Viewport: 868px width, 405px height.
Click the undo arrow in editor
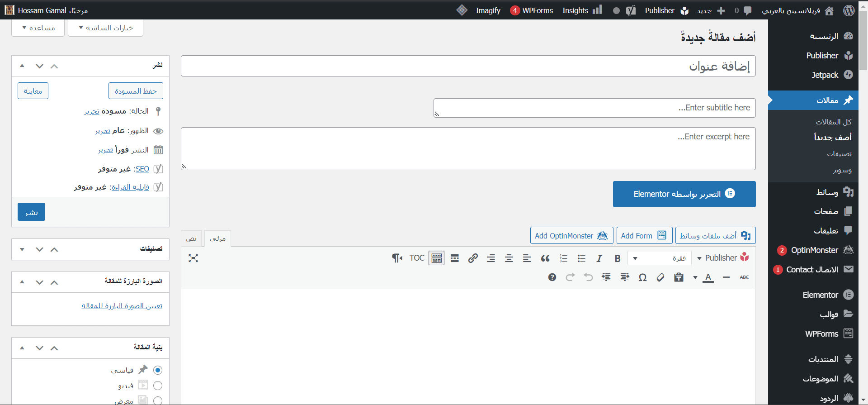pyautogui.click(x=588, y=277)
